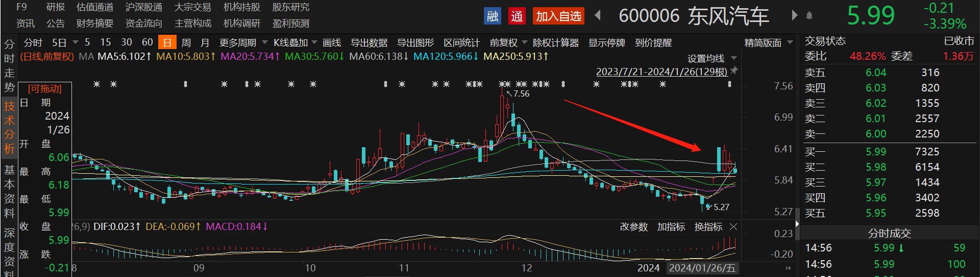The height and width of the screenshot is (277, 980).
Task: Click 导出数据 export data
Action: pos(369,42)
